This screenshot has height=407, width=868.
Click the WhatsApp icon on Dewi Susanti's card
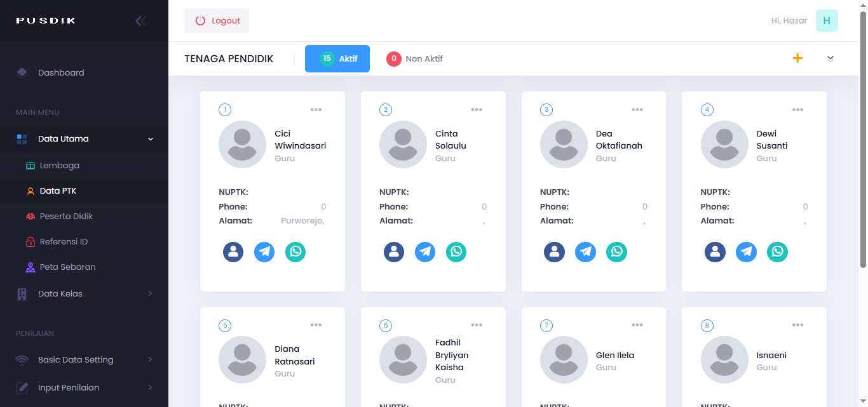pyautogui.click(x=777, y=252)
